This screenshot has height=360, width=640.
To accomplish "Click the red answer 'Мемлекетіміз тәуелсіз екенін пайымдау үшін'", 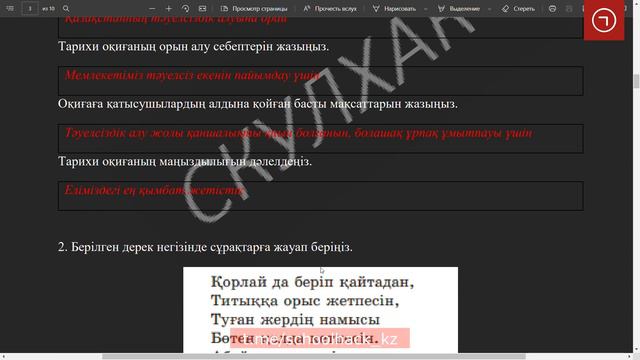I will tap(192, 76).
